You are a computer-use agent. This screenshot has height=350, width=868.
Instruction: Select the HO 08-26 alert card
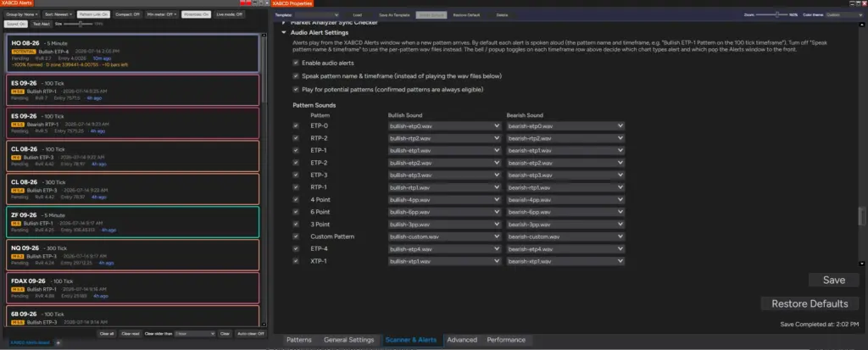[x=132, y=53]
